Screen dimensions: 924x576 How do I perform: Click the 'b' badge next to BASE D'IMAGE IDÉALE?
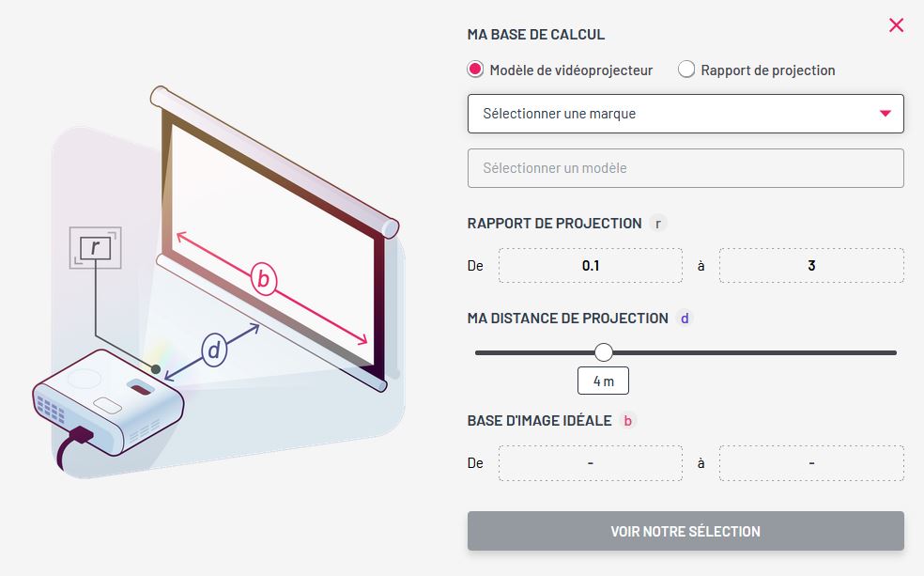tap(629, 420)
